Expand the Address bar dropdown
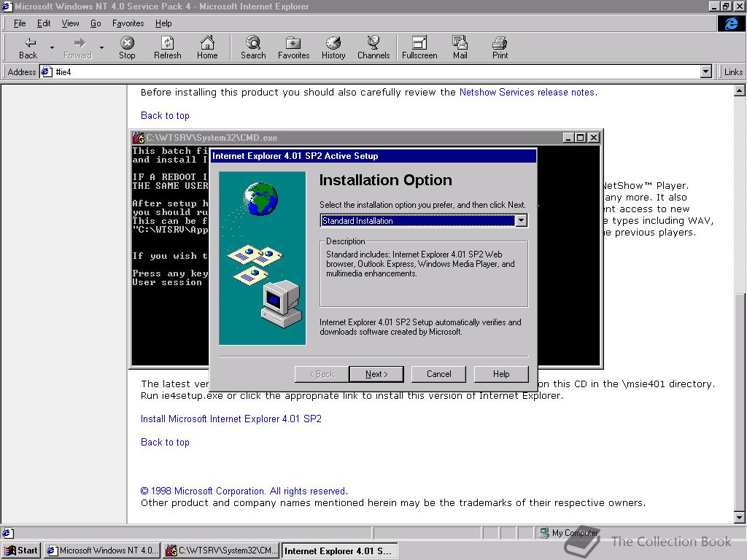 coord(706,72)
